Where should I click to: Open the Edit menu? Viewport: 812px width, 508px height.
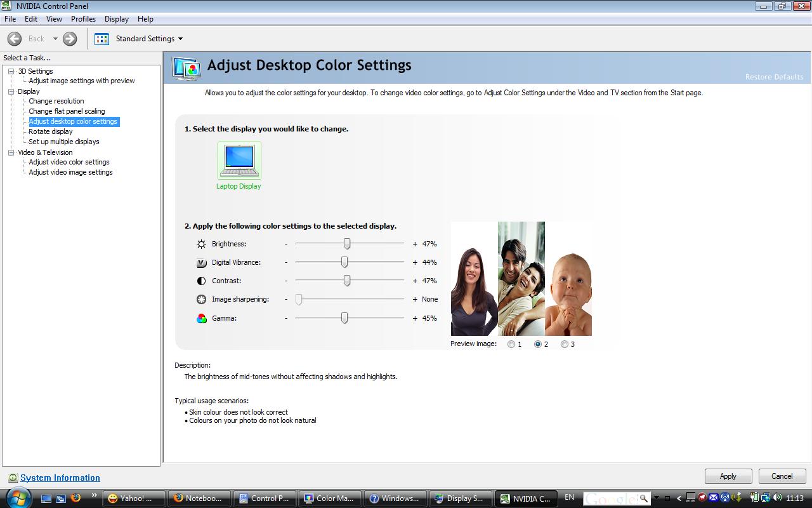pos(31,19)
